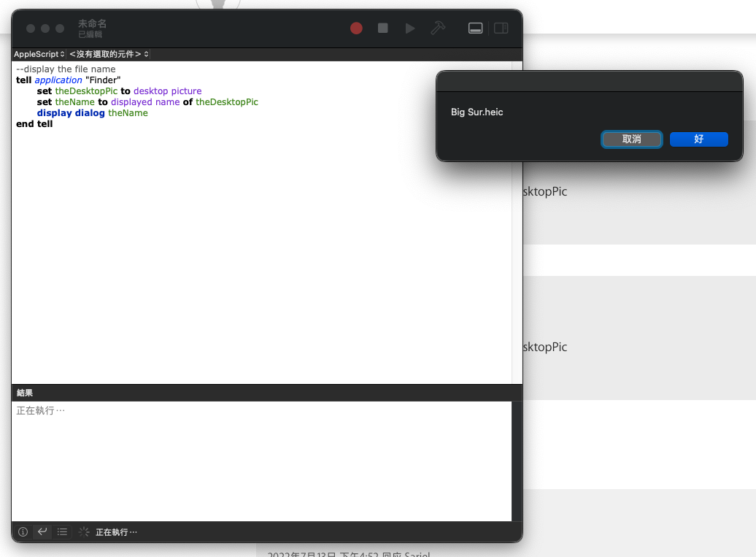
Task: Click the 好 button in the dialog
Action: (698, 139)
